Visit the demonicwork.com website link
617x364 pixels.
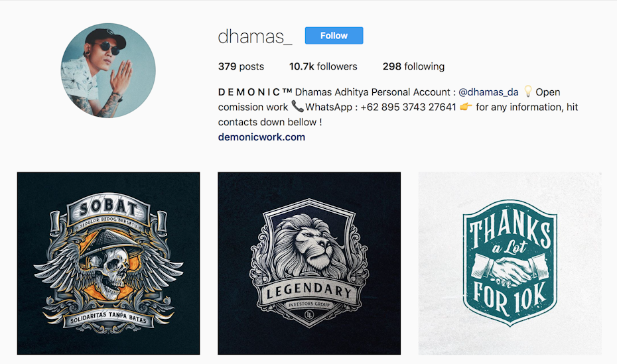click(x=261, y=137)
